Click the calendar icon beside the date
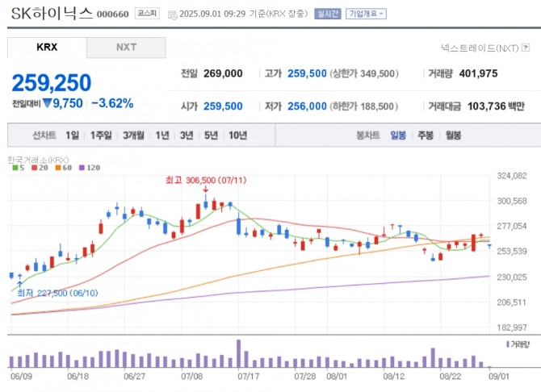 click(170, 14)
